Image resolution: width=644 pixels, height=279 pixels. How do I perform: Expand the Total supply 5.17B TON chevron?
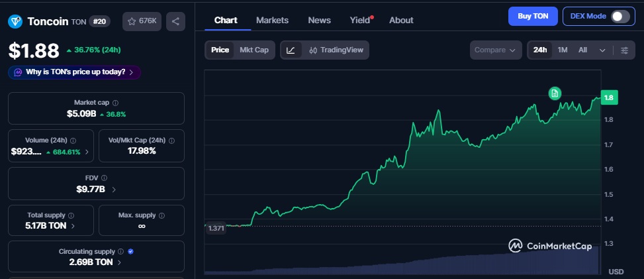pyautogui.click(x=73, y=226)
